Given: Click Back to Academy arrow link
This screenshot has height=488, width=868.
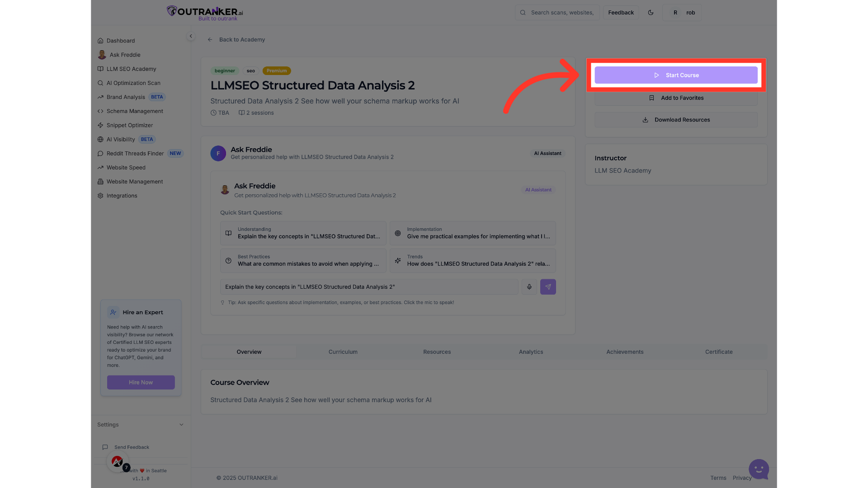Looking at the screenshot, I should coord(236,40).
